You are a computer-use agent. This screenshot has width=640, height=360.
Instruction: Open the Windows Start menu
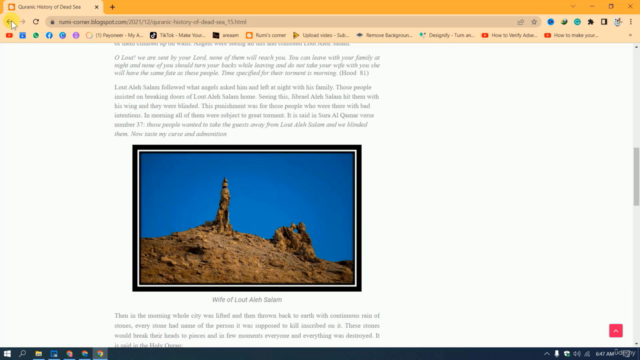(7, 354)
